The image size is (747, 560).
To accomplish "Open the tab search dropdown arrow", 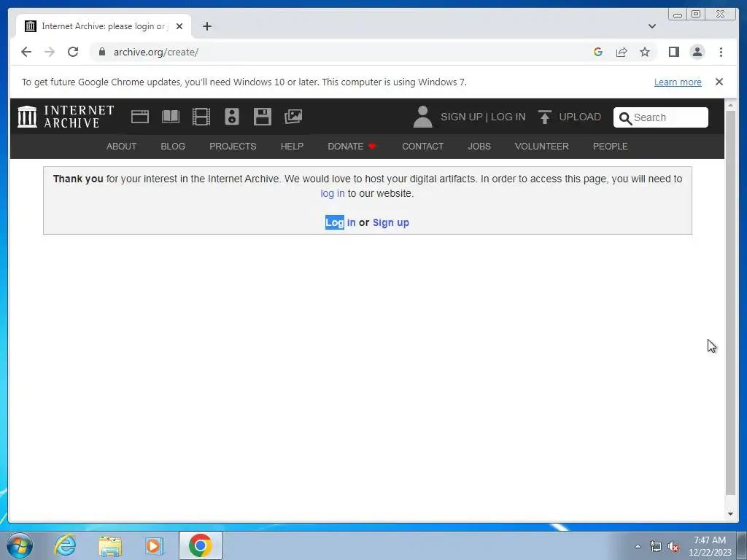I will pos(652,26).
